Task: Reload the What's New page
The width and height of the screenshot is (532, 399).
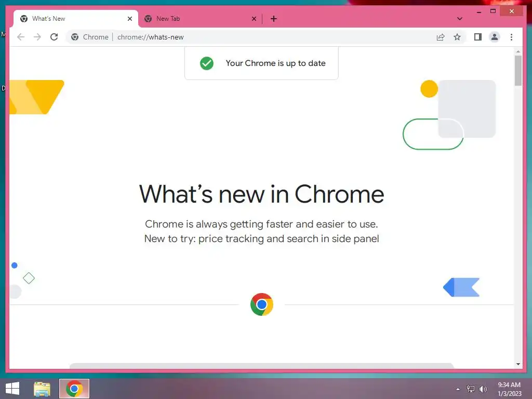Action: 54,37
